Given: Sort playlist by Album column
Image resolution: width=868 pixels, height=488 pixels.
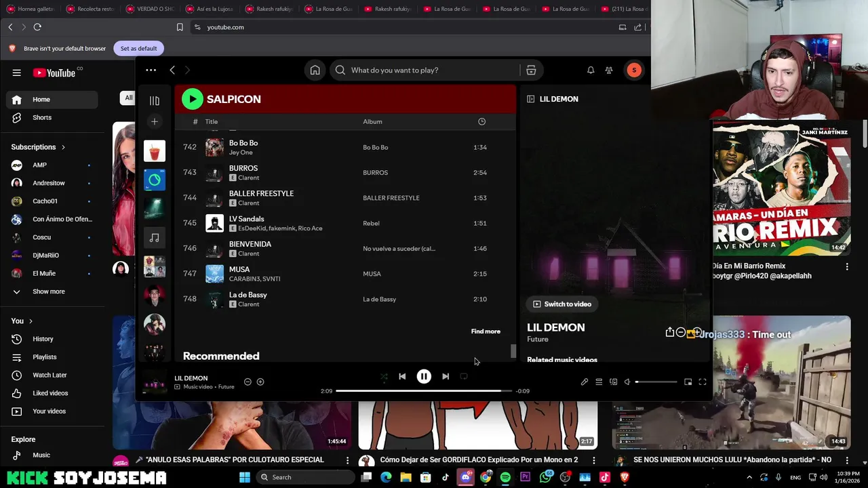Looking at the screenshot, I should tap(372, 121).
